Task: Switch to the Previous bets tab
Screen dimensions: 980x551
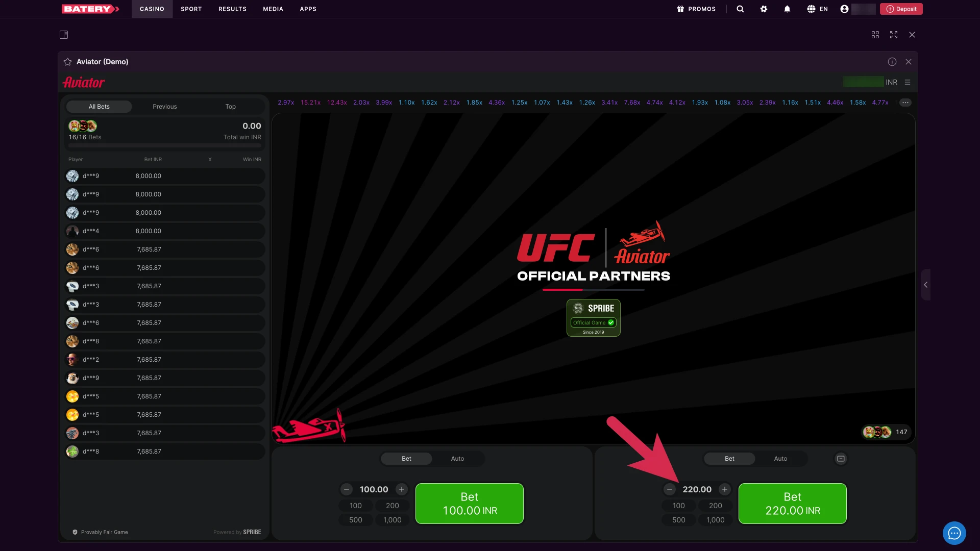Action: tap(165, 107)
